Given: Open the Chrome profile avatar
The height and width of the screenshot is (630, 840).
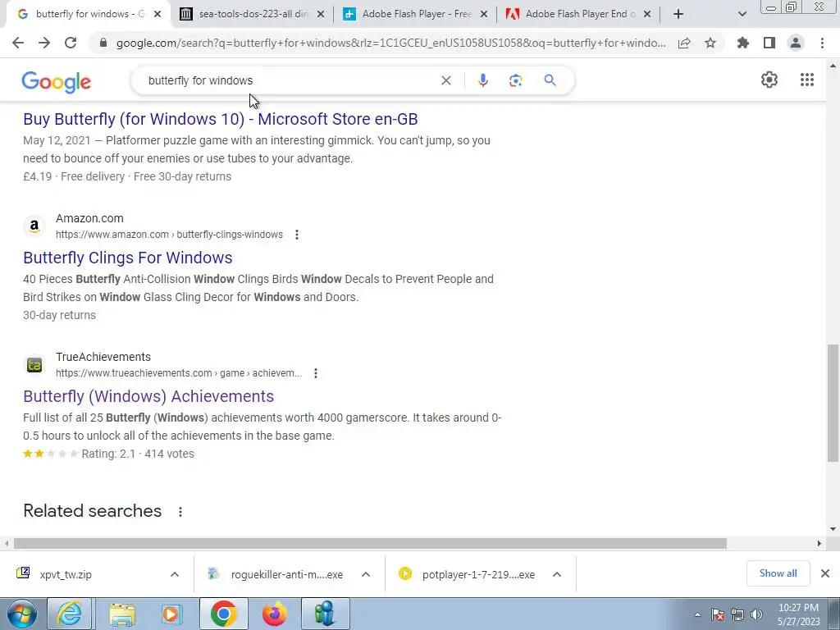Looking at the screenshot, I should pos(796,43).
